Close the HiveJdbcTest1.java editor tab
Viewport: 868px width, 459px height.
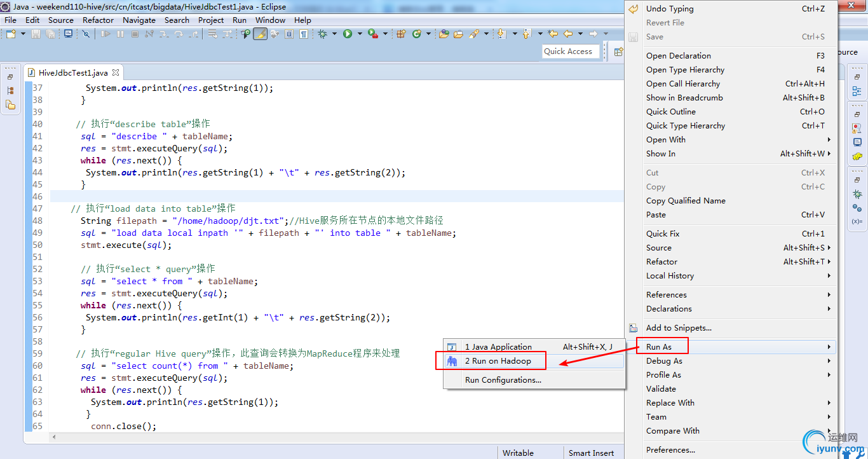coord(116,73)
